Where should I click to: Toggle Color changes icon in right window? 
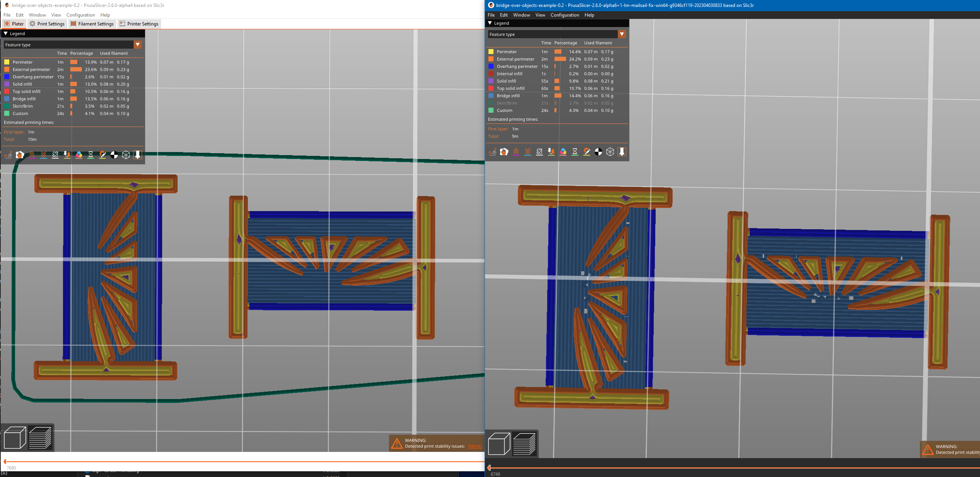[563, 152]
